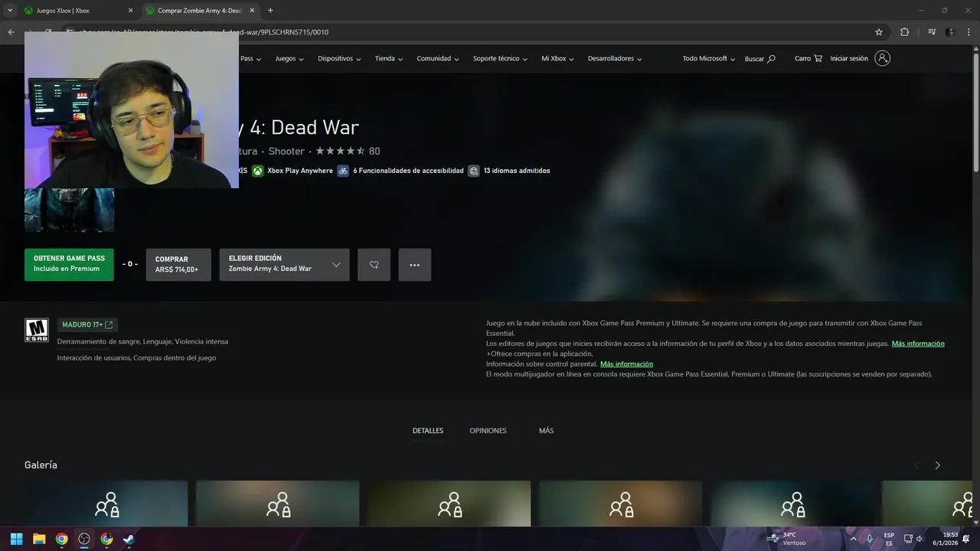Viewport: 980px width, 551px height.
Task: Open the Windows Start menu
Action: point(16,539)
